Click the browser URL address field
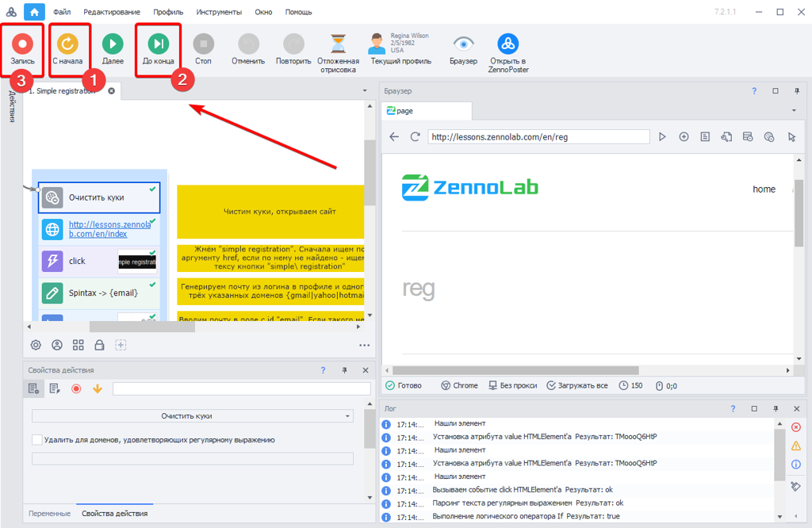 [538, 136]
